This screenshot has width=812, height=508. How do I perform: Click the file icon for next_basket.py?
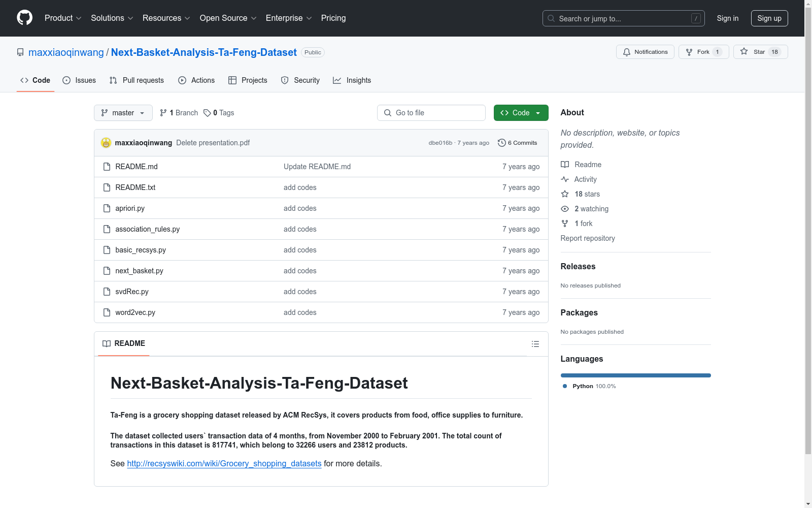click(x=107, y=271)
